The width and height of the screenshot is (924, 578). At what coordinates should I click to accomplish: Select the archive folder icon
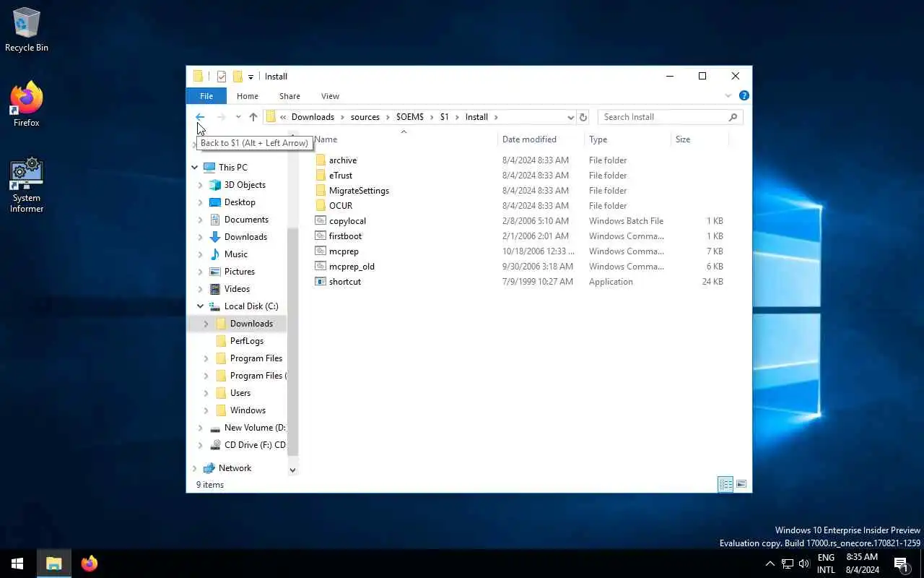coord(321,160)
